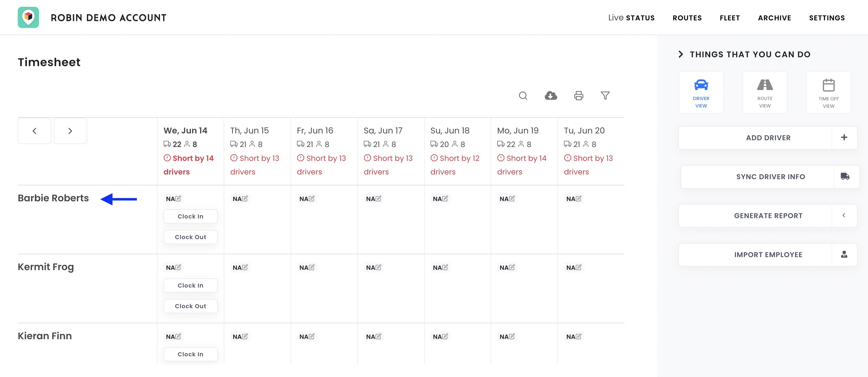This screenshot has width=868, height=377.
Task: Expand the Generate Report options
Action: tap(844, 216)
